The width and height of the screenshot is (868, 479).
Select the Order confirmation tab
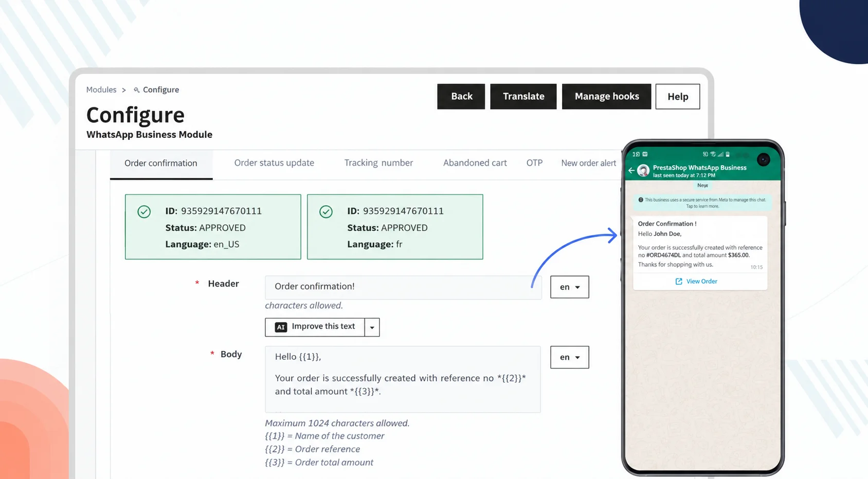pos(161,163)
